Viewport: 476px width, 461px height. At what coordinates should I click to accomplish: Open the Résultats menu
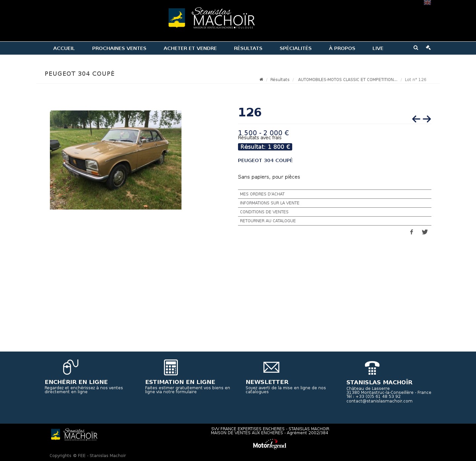(248, 48)
